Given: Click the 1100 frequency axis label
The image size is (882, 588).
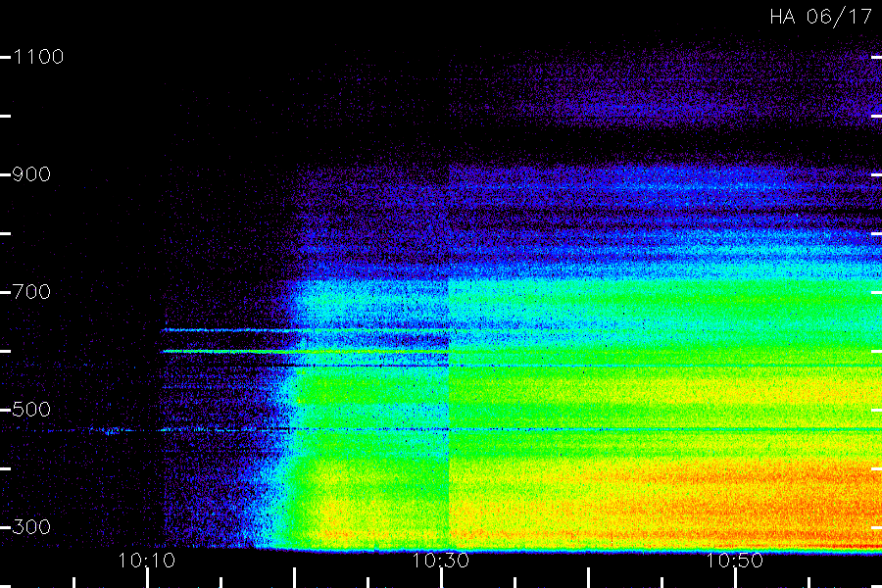Looking at the screenshot, I should point(38,57).
